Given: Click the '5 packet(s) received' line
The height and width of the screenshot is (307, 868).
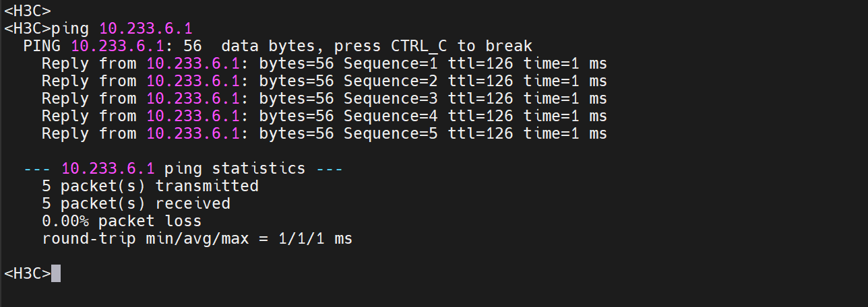Looking at the screenshot, I should [136, 203].
